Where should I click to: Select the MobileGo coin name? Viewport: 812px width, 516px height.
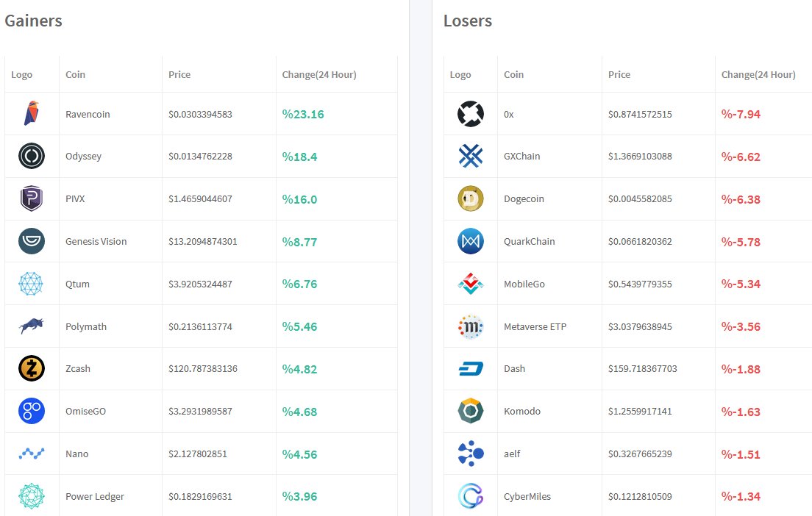[x=524, y=284]
